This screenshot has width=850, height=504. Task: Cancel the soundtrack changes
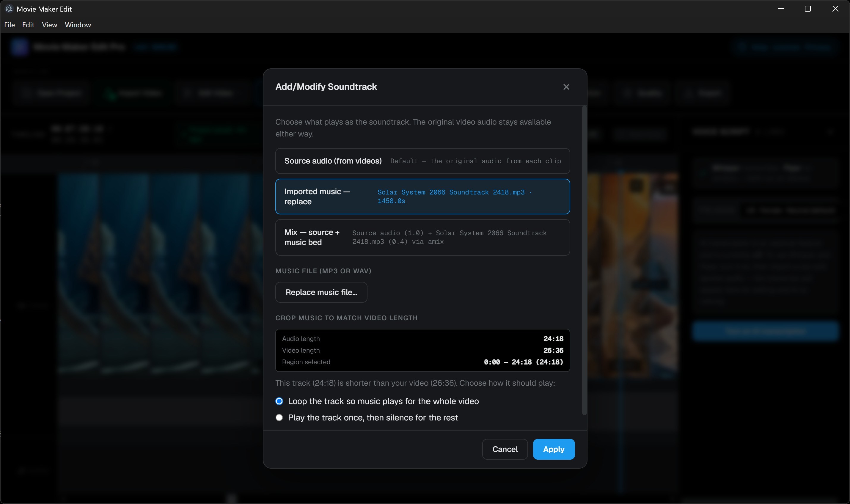[505, 449]
